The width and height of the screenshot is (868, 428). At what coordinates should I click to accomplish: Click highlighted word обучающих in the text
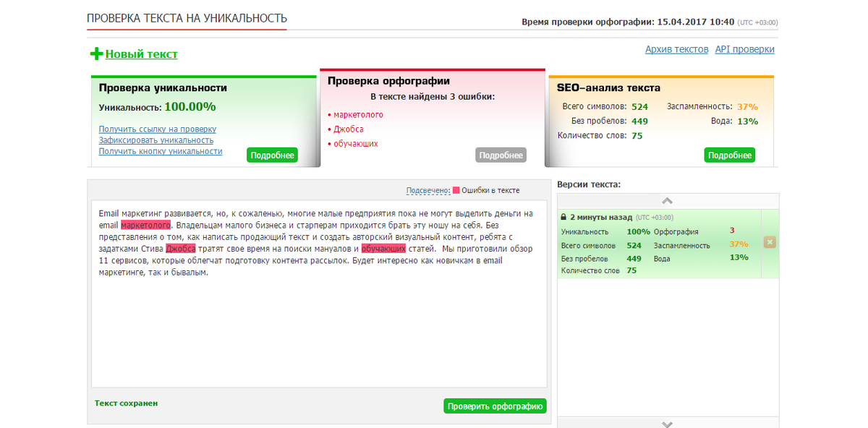(x=383, y=249)
